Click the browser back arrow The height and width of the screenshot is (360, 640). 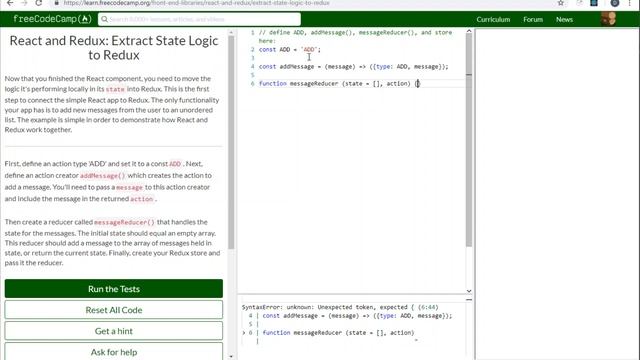[10, 3]
